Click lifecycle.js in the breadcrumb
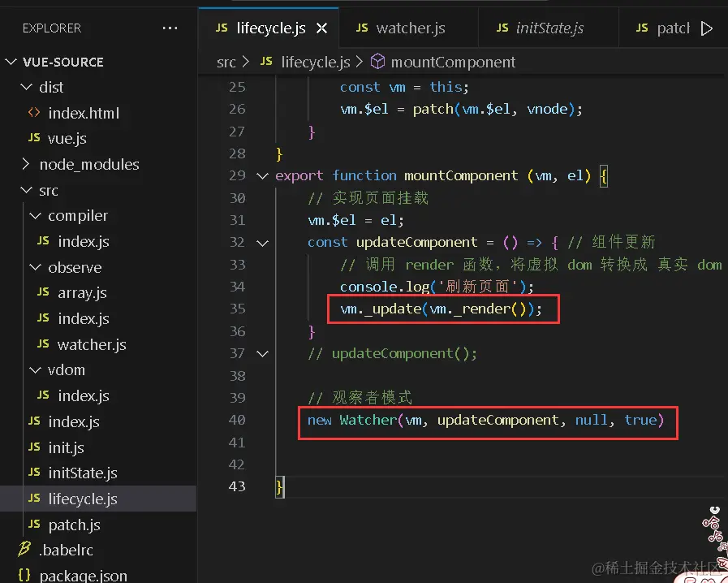The width and height of the screenshot is (728, 583). tap(316, 62)
